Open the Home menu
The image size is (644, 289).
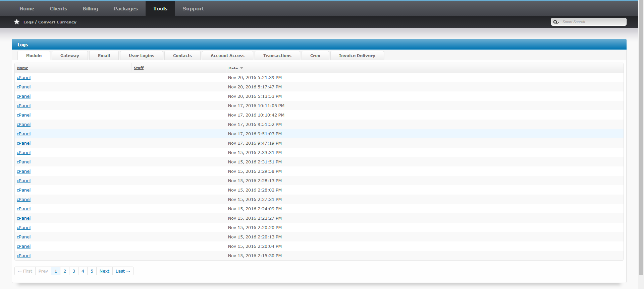point(27,9)
